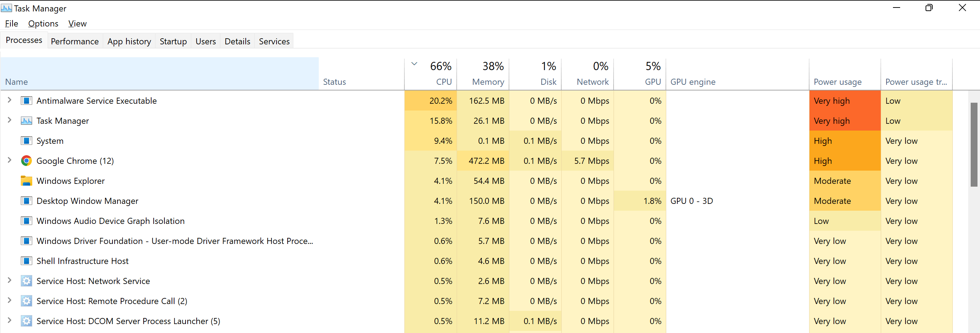Click the Task Manager process row icon
Image resolution: width=980 pixels, height=333 pixels.
[26, 121]
